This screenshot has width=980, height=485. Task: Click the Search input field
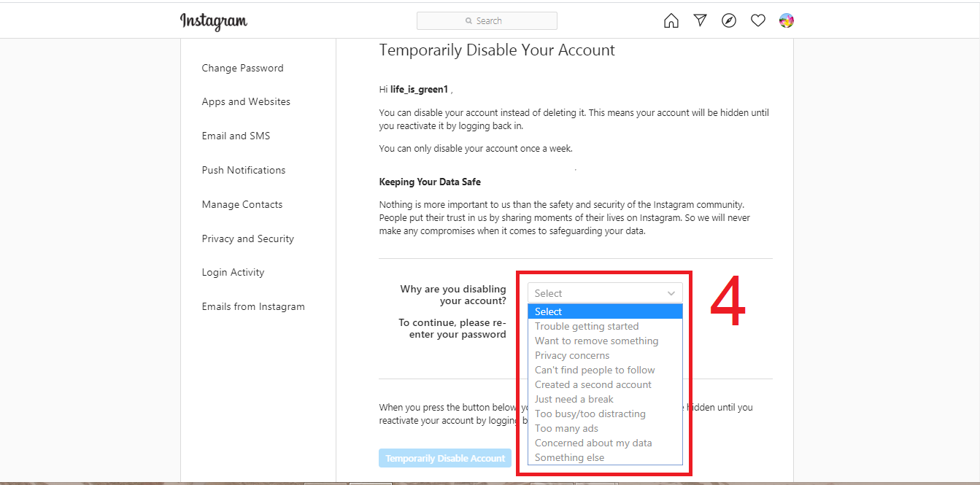pos(487,21)
